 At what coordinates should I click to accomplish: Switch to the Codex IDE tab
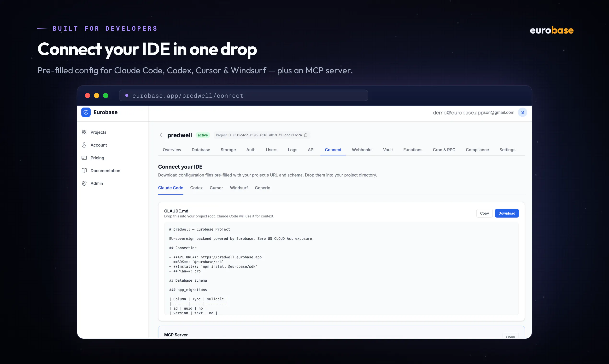pyautogui.click(x=196, y=188)
